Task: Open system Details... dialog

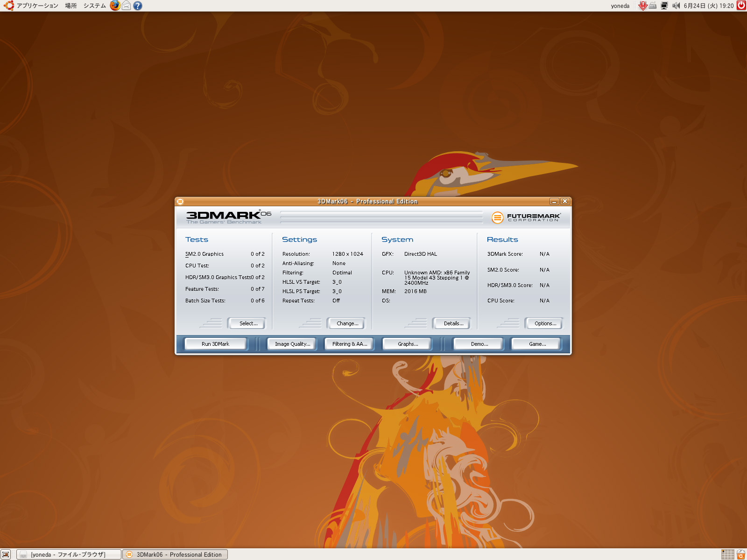Action: 453,323
